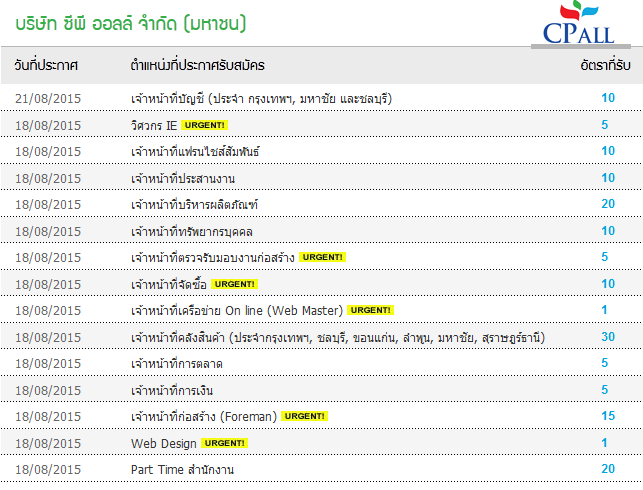
Task: Click URGENT badge next to Web Design
Action: (224, 443)
